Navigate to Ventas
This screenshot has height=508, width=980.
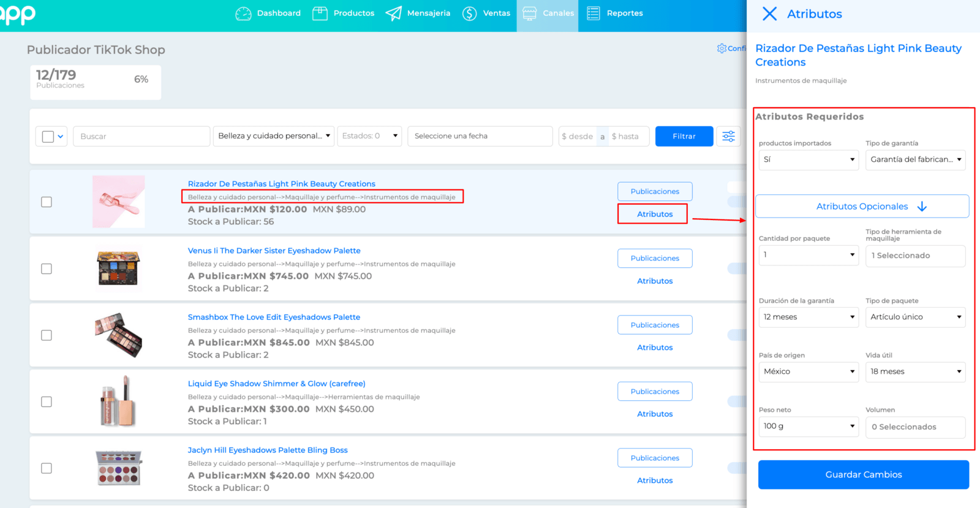[x=497, y=13]
